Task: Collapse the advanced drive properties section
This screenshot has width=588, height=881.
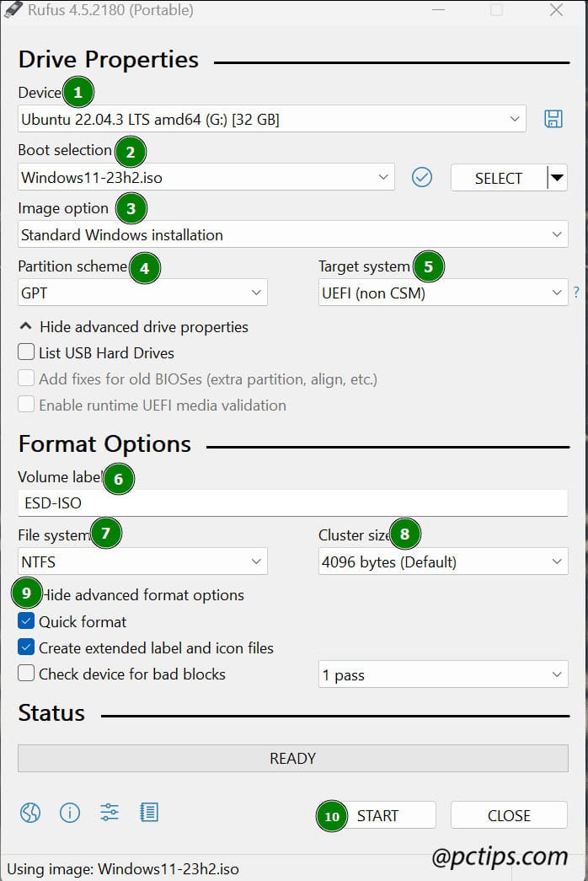Action: coord(25,326)
